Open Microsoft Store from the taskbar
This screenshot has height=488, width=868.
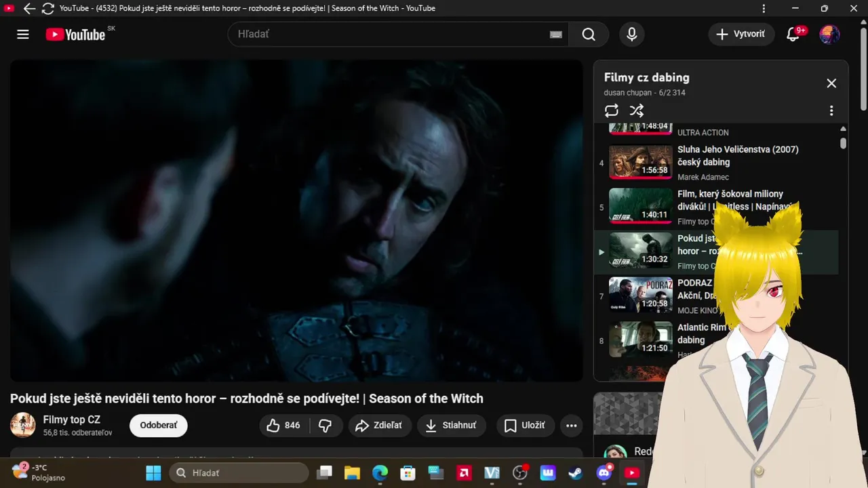(x=408, y=472)
